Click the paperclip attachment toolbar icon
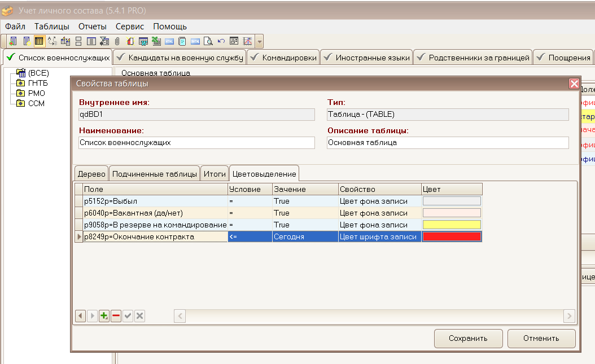 click(x=117, y=41)
